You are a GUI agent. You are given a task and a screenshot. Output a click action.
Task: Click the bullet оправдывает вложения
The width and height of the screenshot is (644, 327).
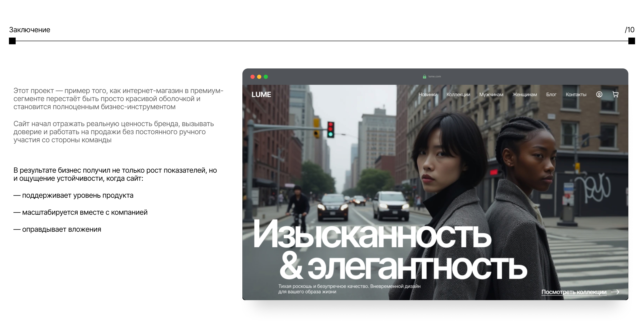(x=57, y=229)
